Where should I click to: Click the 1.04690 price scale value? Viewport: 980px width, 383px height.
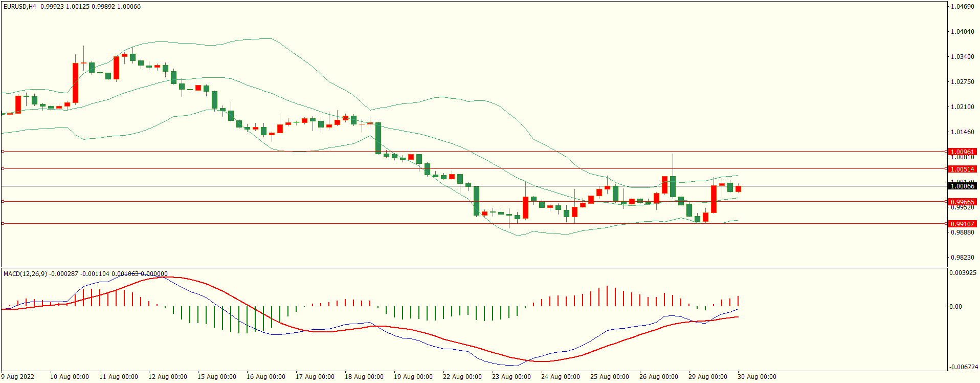pyautogui.click(x=962, y=7)
